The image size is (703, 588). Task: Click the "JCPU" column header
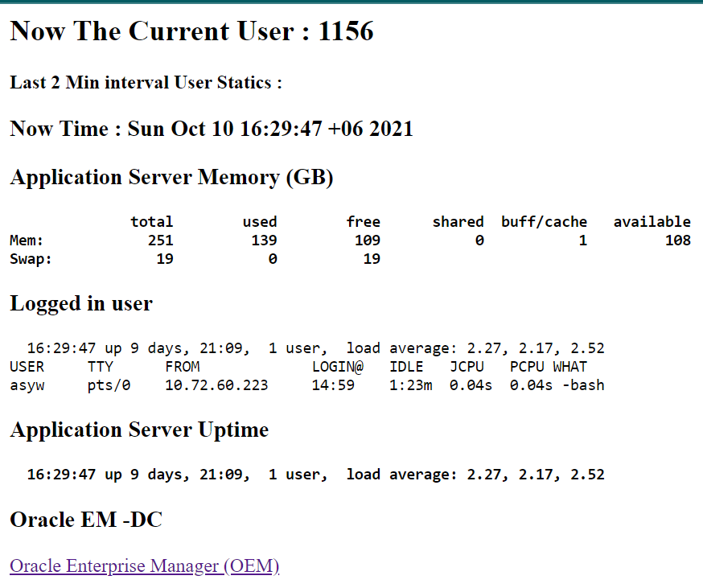coord(467,367)
